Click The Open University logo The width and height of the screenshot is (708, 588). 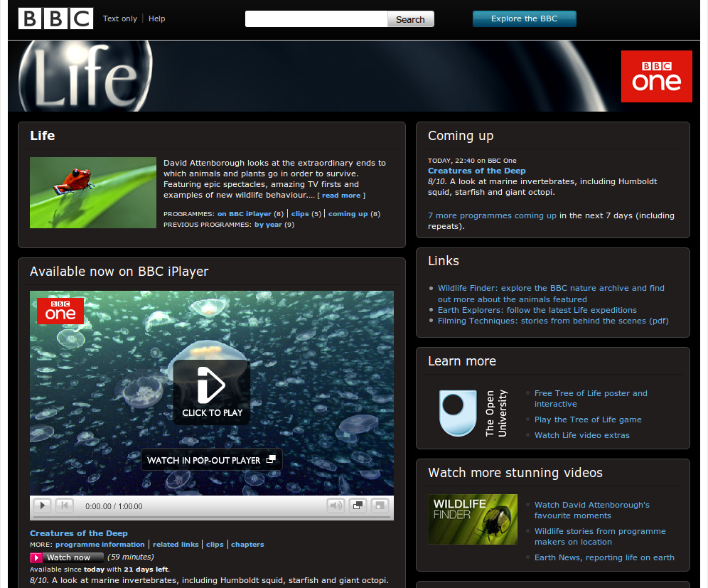point(462,412)
